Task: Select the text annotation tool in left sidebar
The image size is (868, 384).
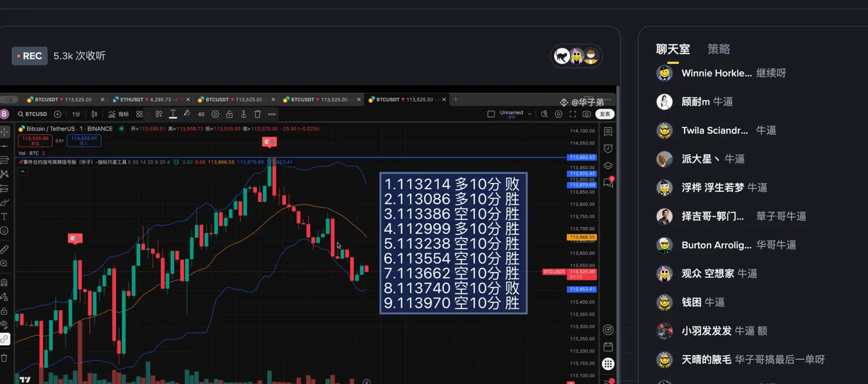Action: [4, 217]
